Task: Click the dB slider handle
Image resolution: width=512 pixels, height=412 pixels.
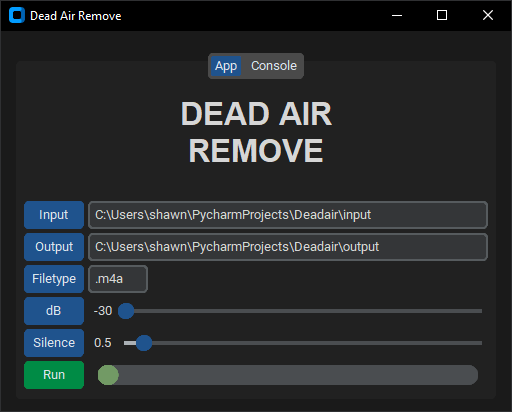Action: tap(126, 311)
